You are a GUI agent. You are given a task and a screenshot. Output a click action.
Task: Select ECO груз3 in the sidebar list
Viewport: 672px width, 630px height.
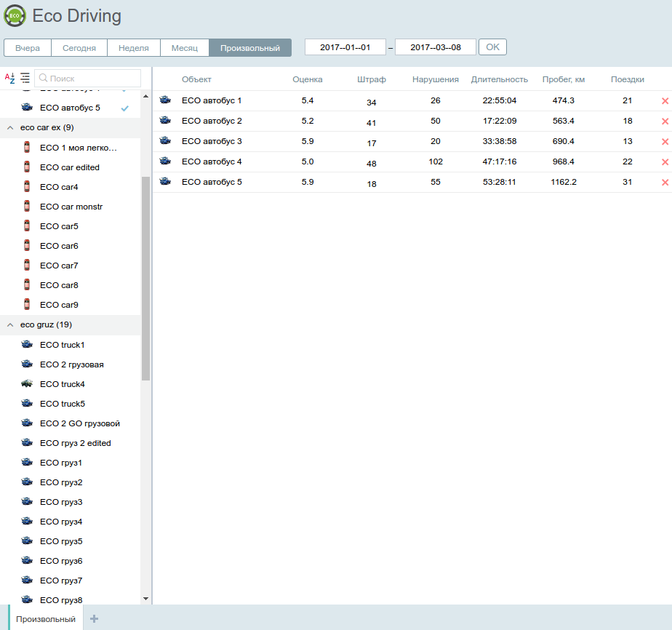(x=61, y=502)
